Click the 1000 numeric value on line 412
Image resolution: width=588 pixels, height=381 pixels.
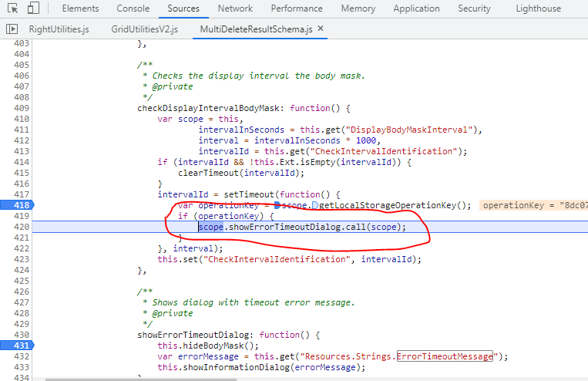[x=366, y=141]
